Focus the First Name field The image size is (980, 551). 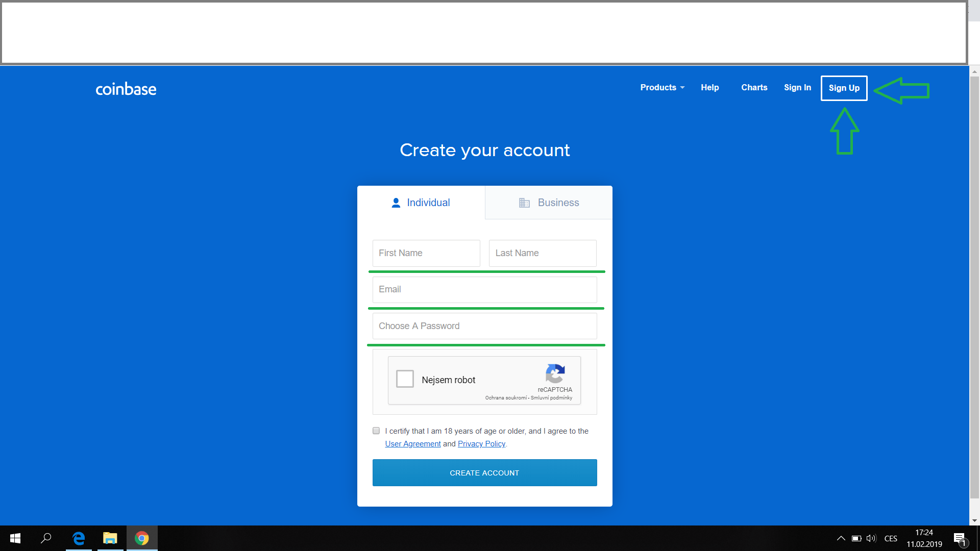tap(426, 253)
